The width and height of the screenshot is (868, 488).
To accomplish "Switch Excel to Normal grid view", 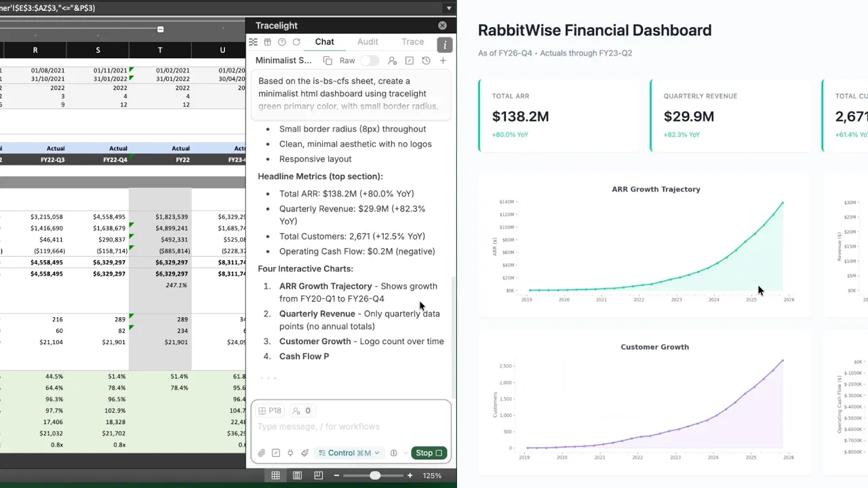I will (275, 476).
